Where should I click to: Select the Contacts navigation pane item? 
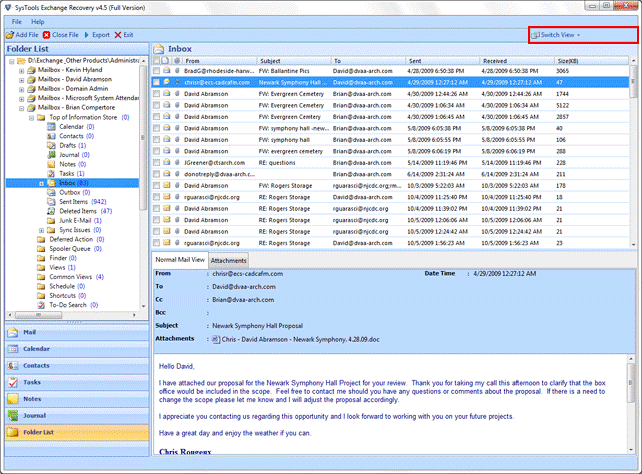pyautogui.click(x=77, y=366)
